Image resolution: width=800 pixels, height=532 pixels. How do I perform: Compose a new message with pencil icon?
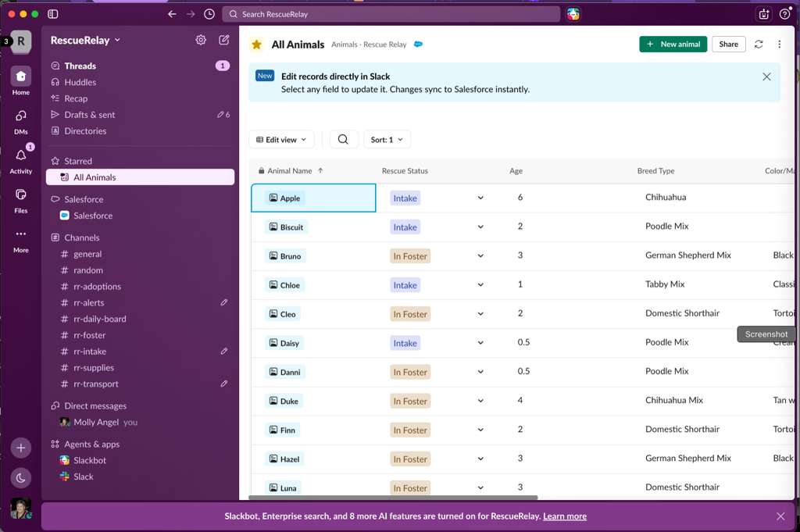click(x=224, y=40)
